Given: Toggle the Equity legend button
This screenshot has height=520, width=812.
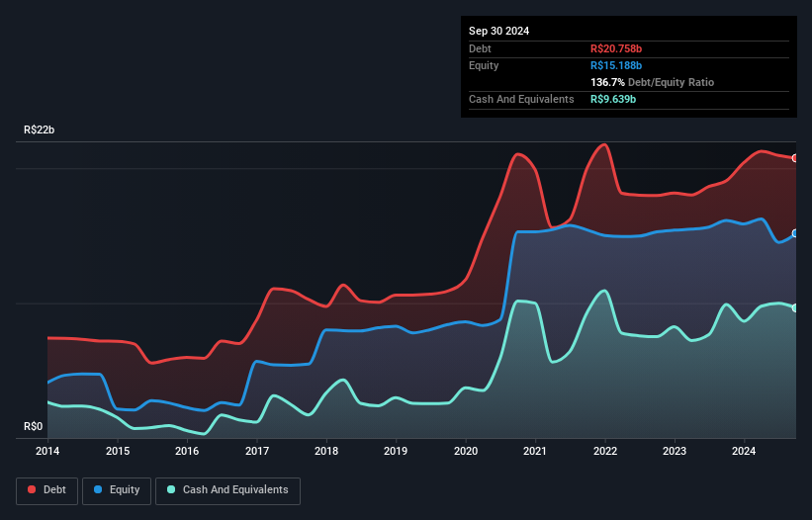Looking at the screenshot, I should pos(117,490).
